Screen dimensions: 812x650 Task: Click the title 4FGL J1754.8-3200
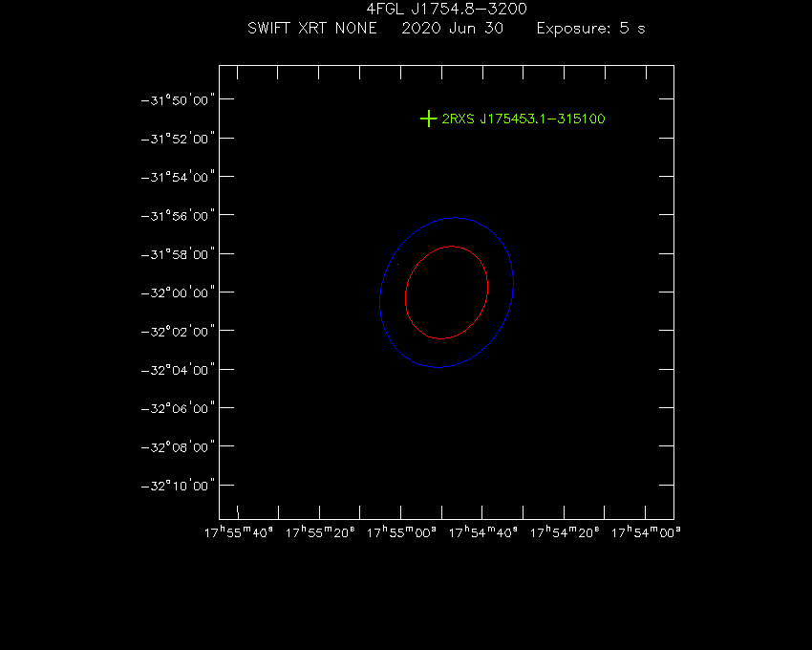tap(446, 9)
